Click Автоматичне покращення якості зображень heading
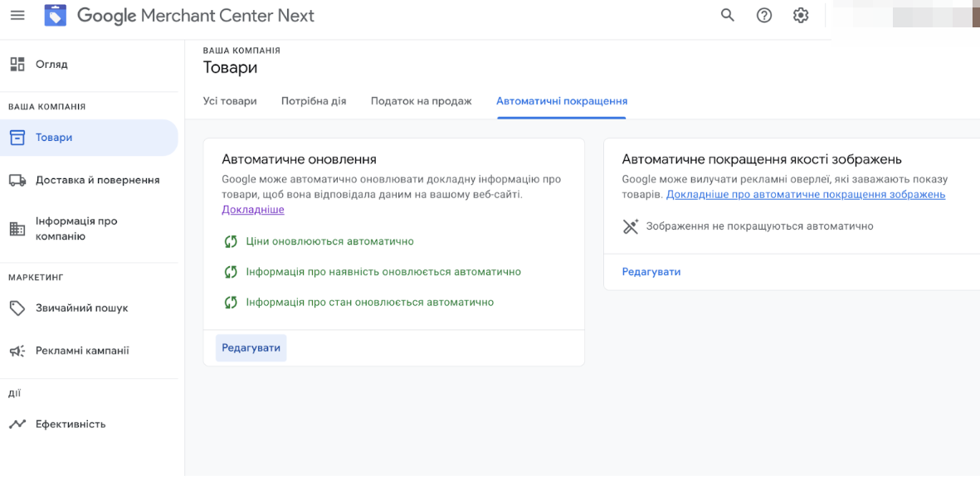The width and height of the screenshot is (980, 485). (x=762, y=159)
